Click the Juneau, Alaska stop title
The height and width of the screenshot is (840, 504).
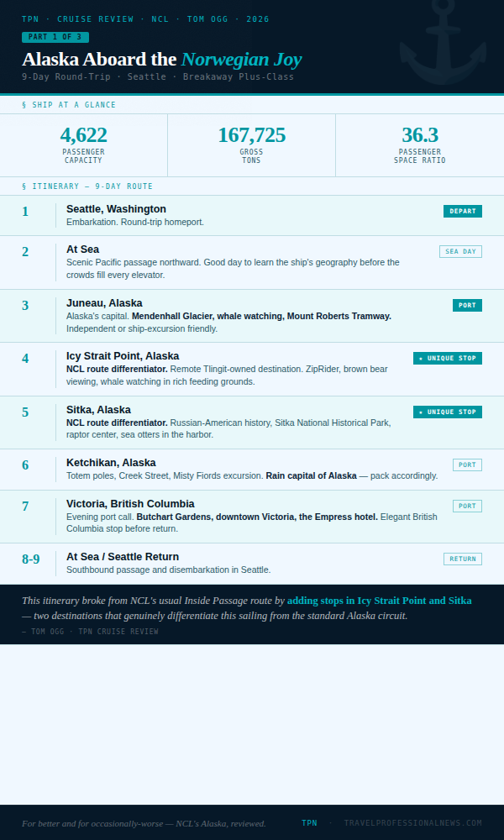104,303
